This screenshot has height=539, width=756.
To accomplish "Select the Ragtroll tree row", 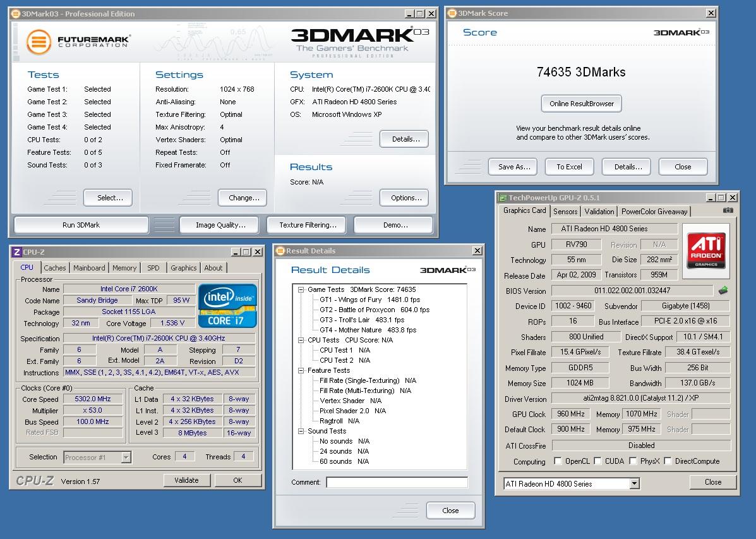I will coord(339,421).
